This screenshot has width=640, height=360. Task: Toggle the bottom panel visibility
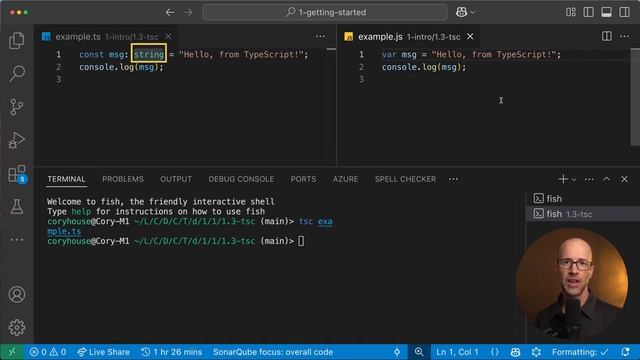(x=607, y=12)
